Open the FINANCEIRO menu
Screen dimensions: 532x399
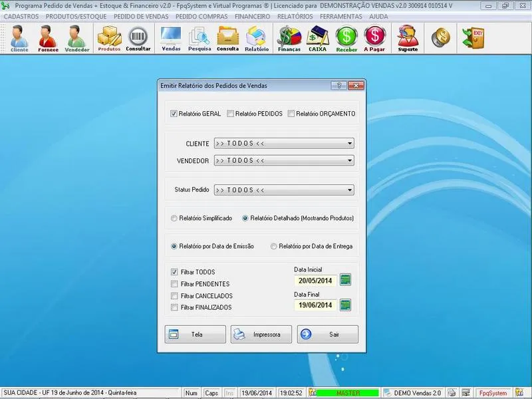[x=252, y=16]
